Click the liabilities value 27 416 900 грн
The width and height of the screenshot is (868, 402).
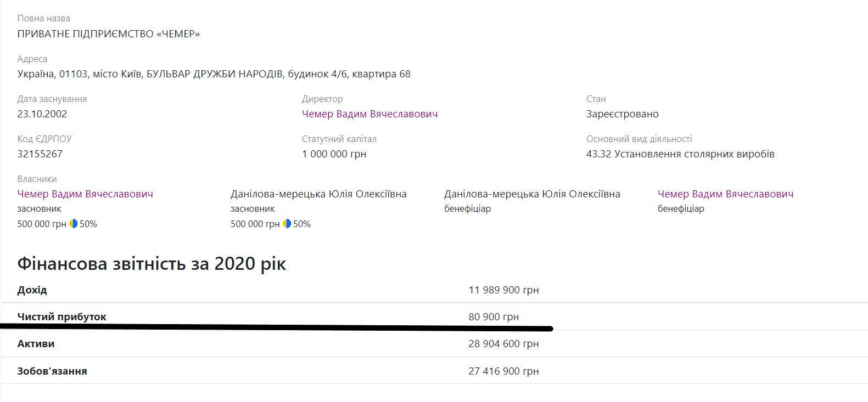point(503,371)
